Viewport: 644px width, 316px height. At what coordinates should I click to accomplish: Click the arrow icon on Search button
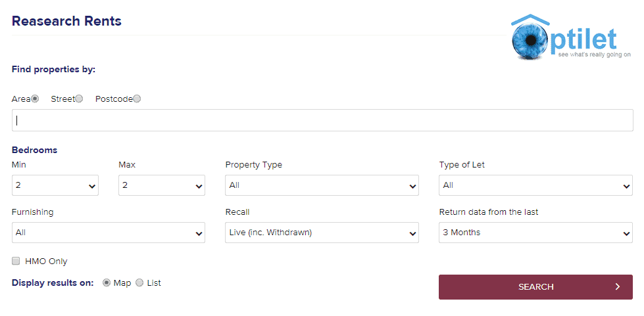tap(618, 287)
